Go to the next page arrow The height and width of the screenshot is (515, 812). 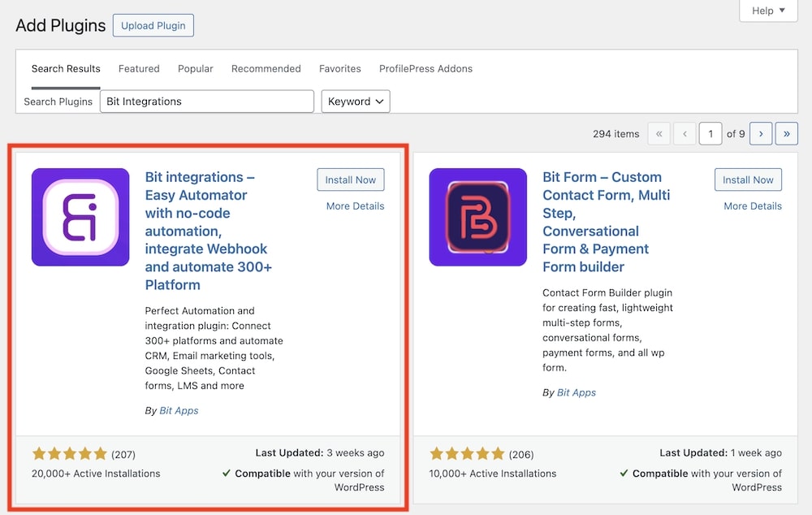click(760, 133)
